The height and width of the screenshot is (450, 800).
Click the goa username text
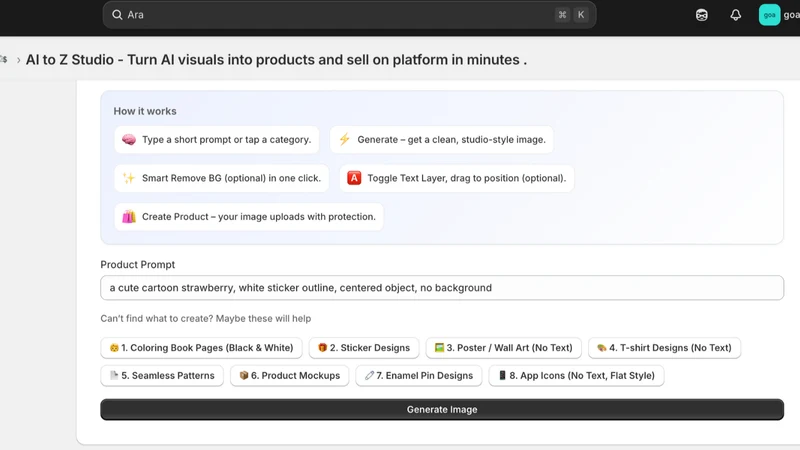791,15
